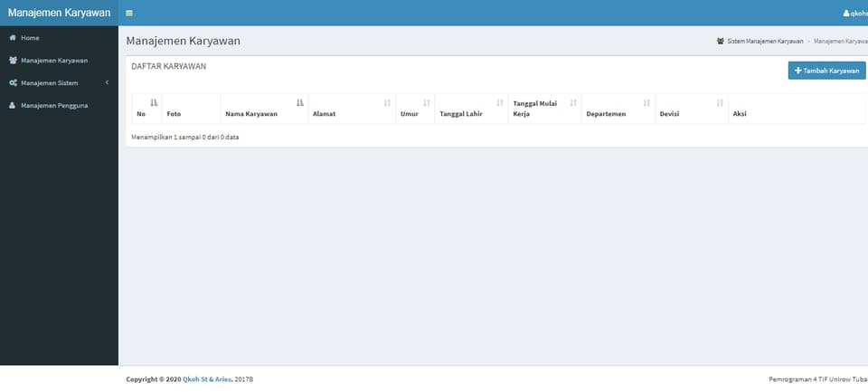Viewport: 868px width, 392px height.
Task: Open Home from the sidebar
Action: tap(60, 38)
